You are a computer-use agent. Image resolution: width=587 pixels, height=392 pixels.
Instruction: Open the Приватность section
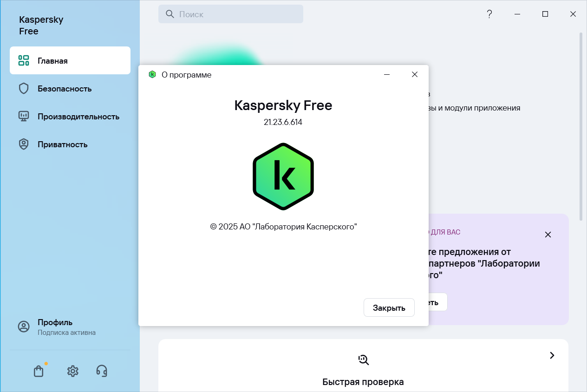coord(62,144)
